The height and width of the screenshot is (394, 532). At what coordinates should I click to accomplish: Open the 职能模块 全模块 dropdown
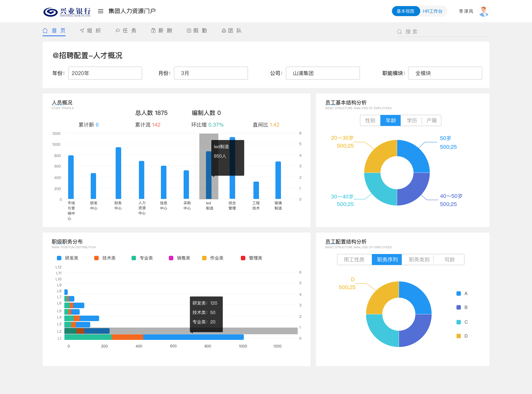coord(445,73)
